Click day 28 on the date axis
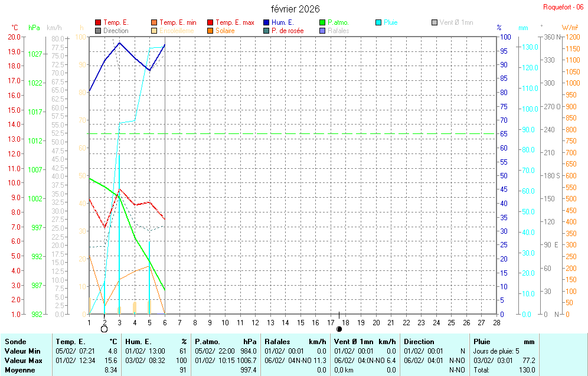This screenshot has height=376, width=588. (496, 322)
